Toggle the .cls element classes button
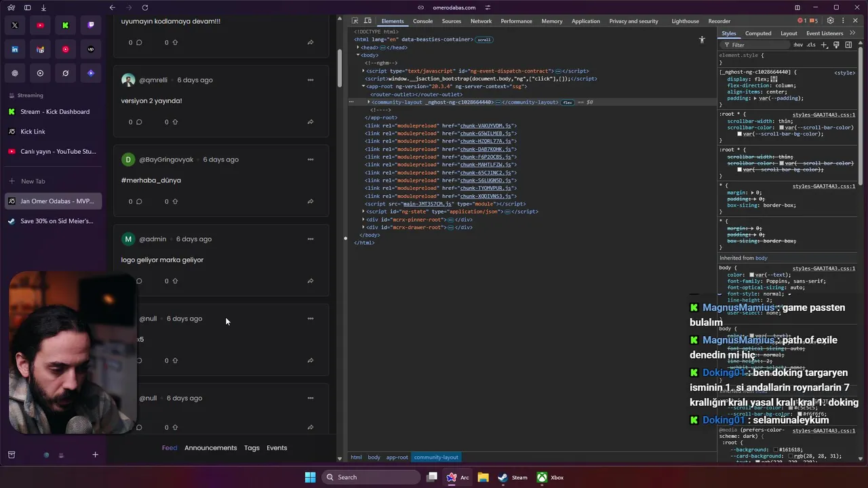The width and height of the screenshot is (868, 488). [811, 45]
